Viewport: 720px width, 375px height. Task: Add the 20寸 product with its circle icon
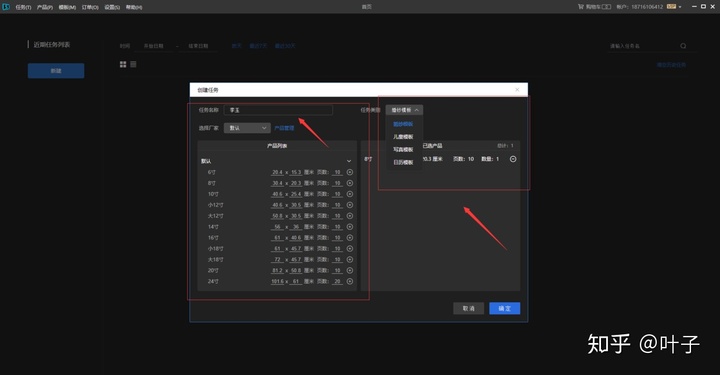349,270
